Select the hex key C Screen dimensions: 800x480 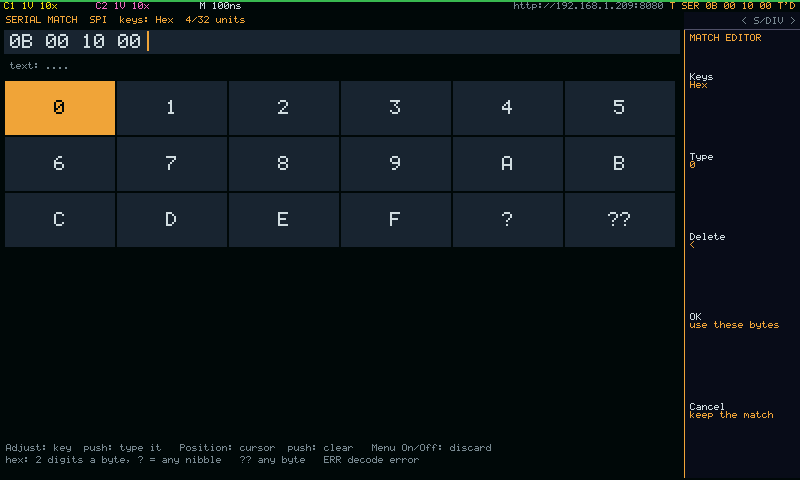point(60,220)
